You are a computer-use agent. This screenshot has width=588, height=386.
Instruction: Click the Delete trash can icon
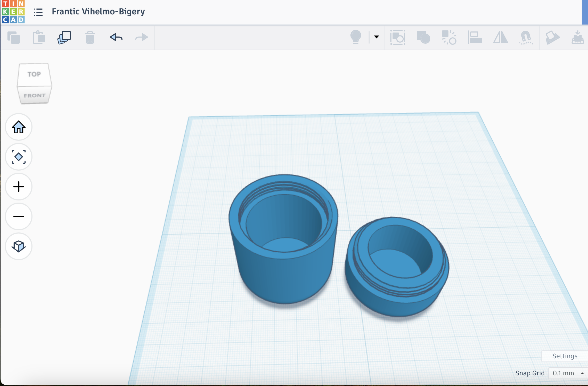[90, 37]
